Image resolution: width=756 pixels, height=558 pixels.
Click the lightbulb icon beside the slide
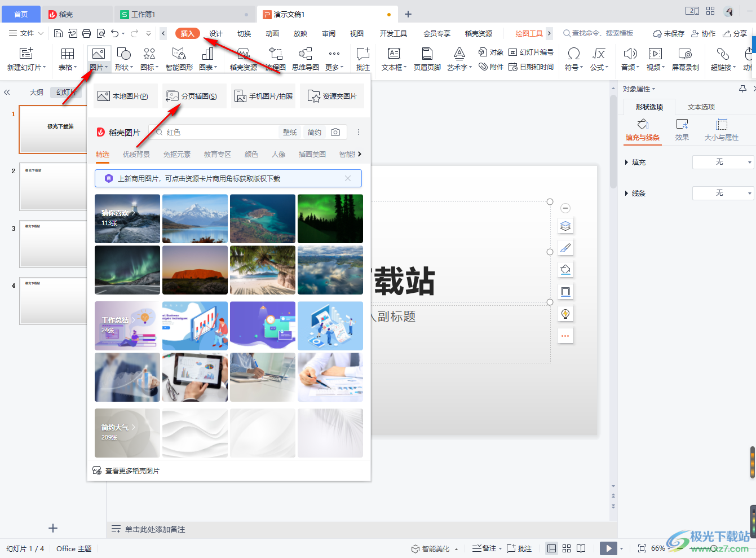point(565,314)
